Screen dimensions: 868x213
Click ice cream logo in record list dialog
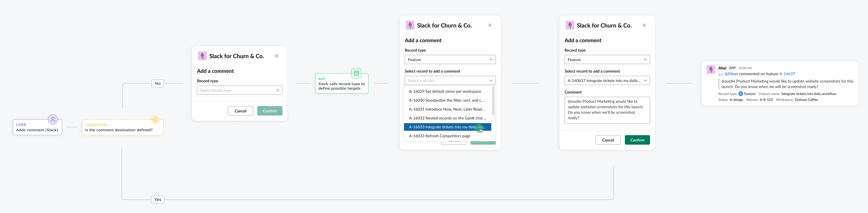[410, 25]
